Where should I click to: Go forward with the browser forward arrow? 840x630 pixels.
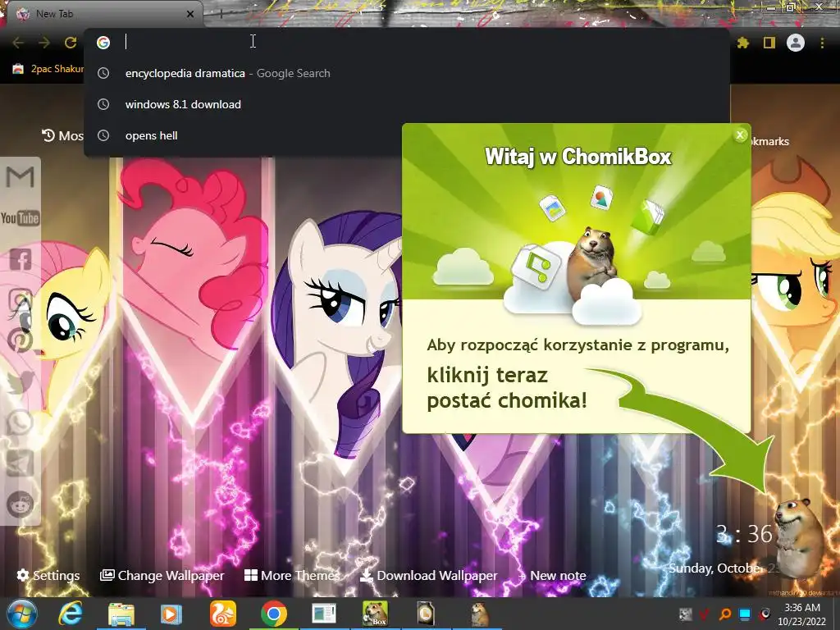click(44, 43)
